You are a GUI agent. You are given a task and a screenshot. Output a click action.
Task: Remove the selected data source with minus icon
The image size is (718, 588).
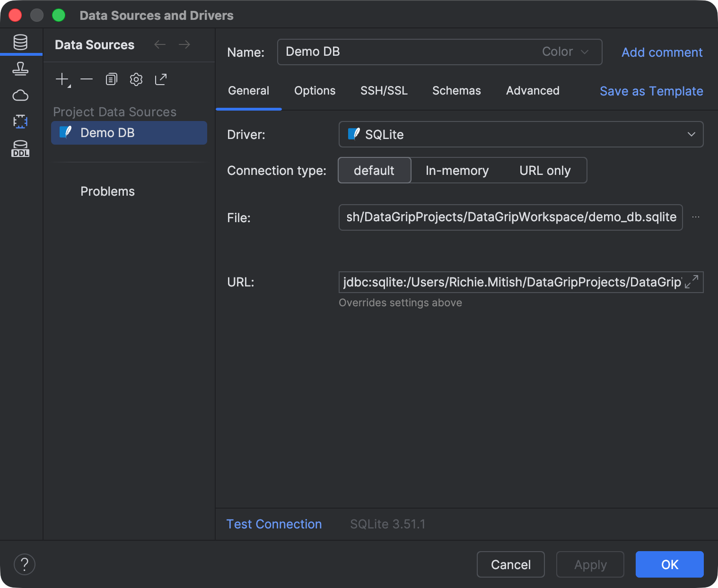click(x=87, y=79)
